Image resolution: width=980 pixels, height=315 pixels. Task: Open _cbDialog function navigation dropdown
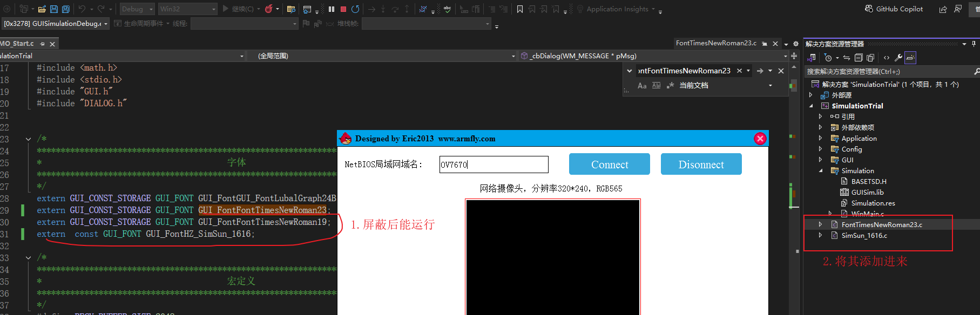(x=654, y=56)
